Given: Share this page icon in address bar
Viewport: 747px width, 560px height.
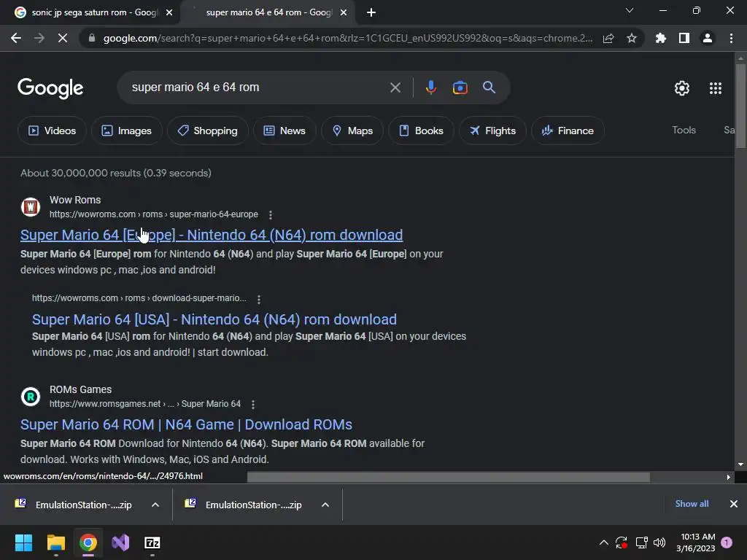Looking at the screenshot, I should pyautogui.click(x=608, y=38).
